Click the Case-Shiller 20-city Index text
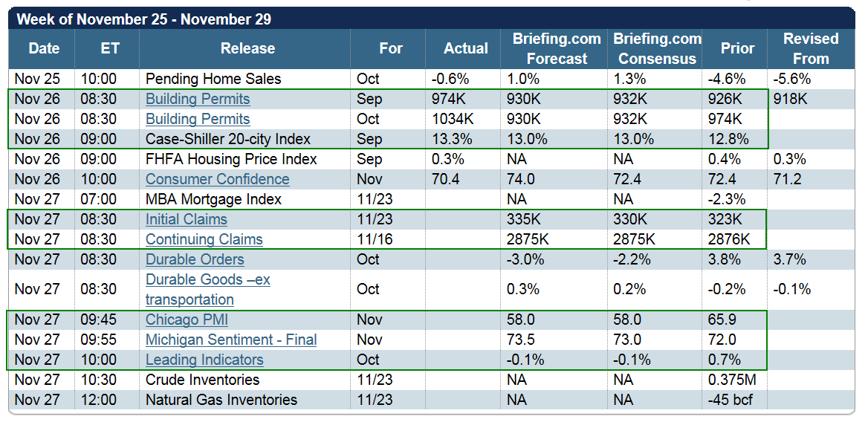 click(228, 139)
